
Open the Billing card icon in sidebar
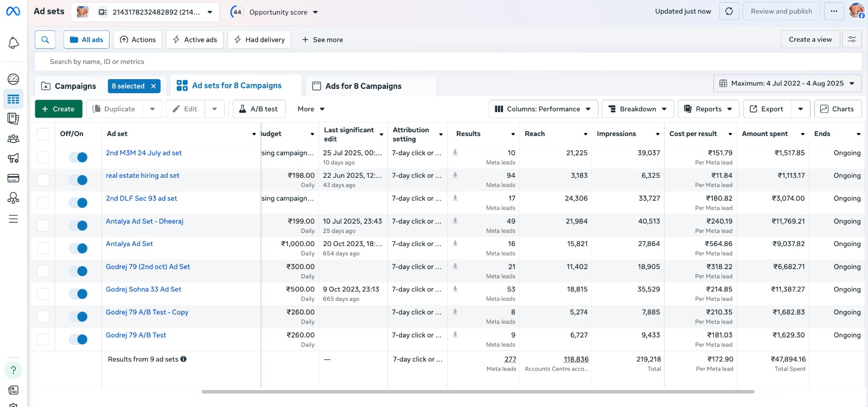[x=14, y=178]
